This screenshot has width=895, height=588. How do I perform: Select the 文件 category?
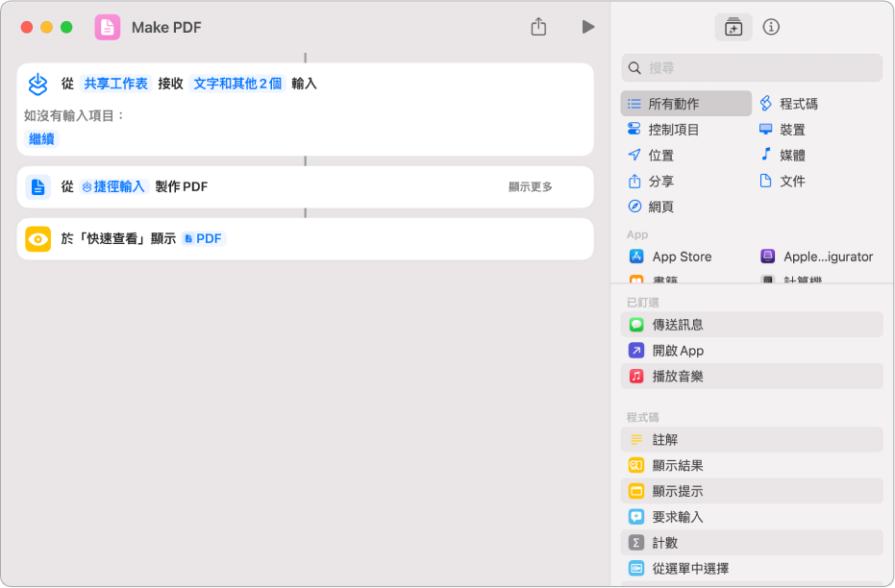point(783,182)
